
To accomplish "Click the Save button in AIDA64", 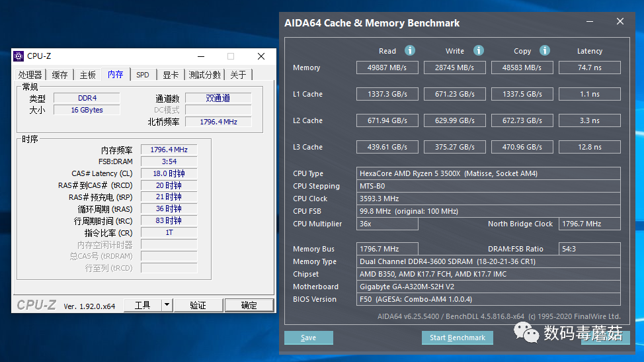I will (309, 338).
